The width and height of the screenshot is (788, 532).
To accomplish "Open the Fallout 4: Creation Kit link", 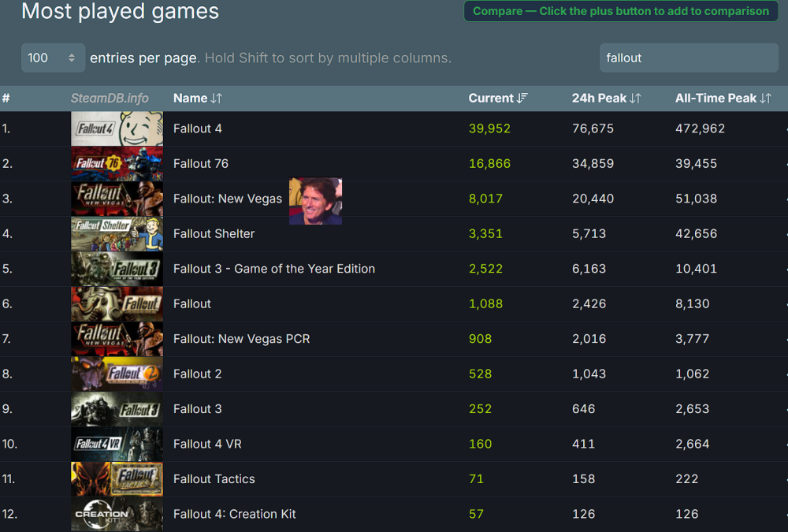I will pos(234,514).
